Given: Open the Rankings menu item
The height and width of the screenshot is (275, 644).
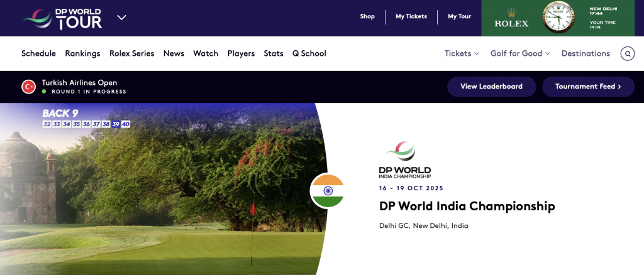Looking at the screenshot, I should (x=82, y=53).
